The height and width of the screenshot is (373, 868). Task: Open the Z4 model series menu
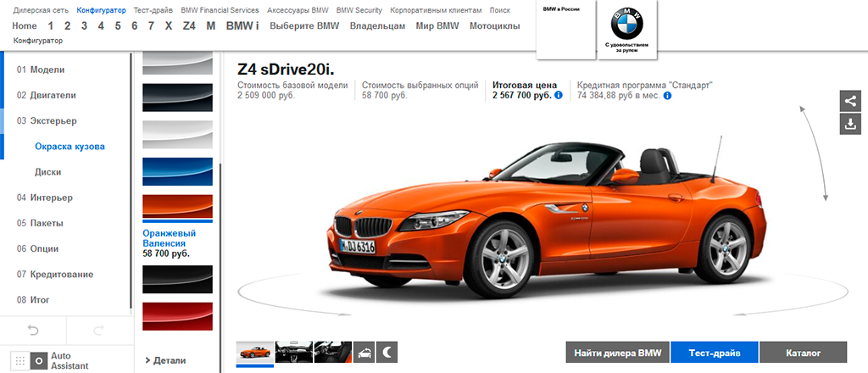click(x=189, y=26)
